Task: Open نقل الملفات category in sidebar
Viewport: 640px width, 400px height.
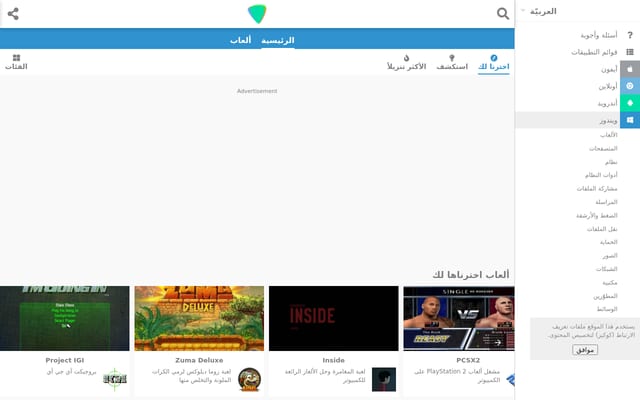Action: coord(602,229)
